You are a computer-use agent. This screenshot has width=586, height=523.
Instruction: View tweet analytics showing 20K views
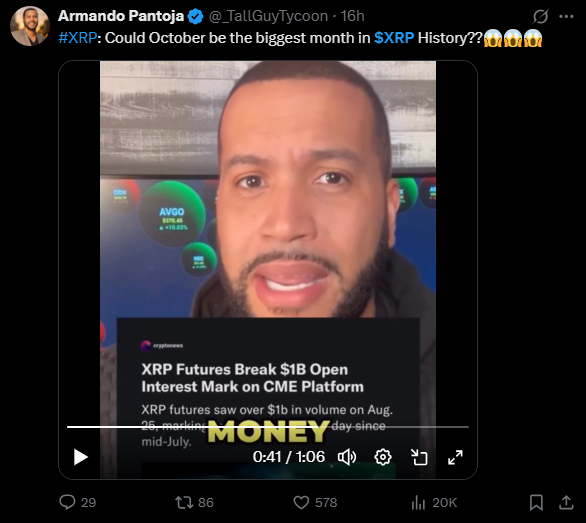coord(434,502)
